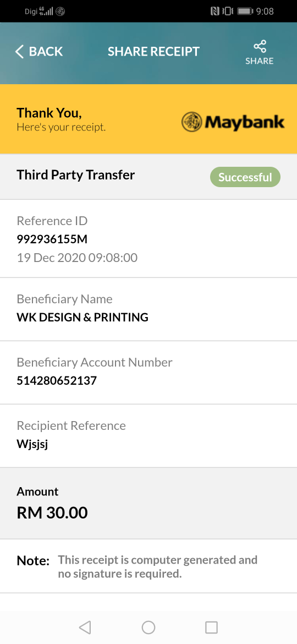Tap Android recent apps square button
The image size is (297, 644).
[211, 627]
